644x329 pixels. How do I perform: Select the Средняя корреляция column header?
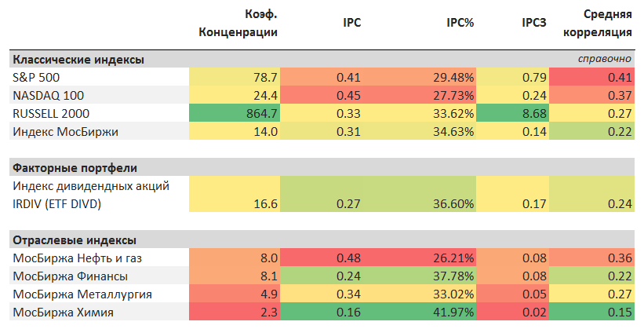coord(608,24)
